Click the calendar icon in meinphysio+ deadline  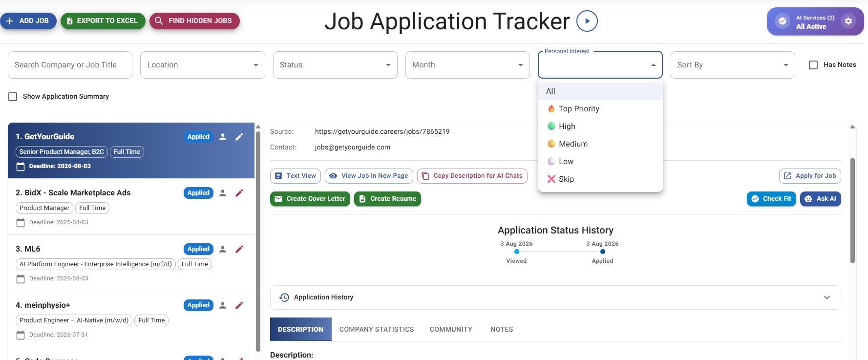(x=21, y=335)
